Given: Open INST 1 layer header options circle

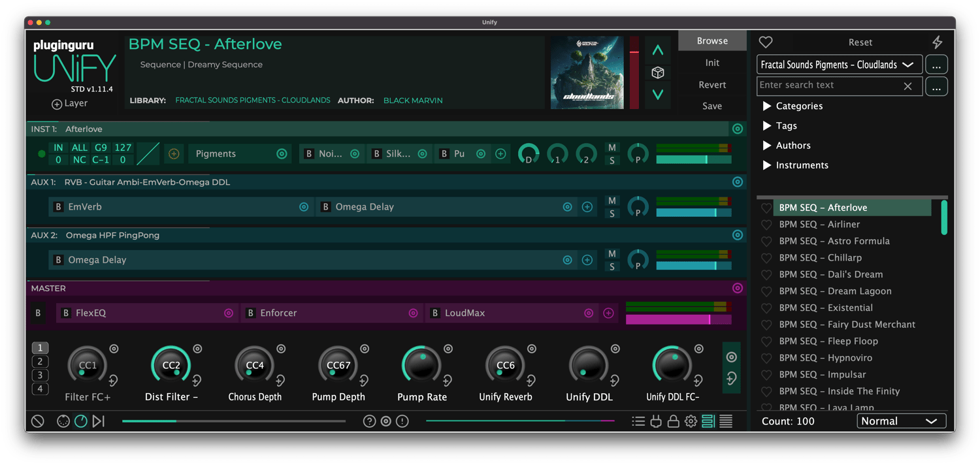Looking at the screenshot, I should click(x=738, y=129).
